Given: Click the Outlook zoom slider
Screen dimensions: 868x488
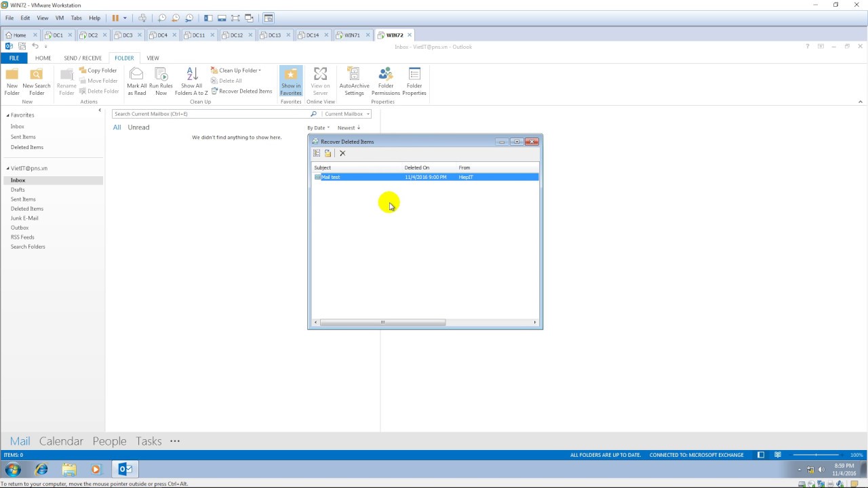Looking at the screenshot, I should (x=817, y=455).
